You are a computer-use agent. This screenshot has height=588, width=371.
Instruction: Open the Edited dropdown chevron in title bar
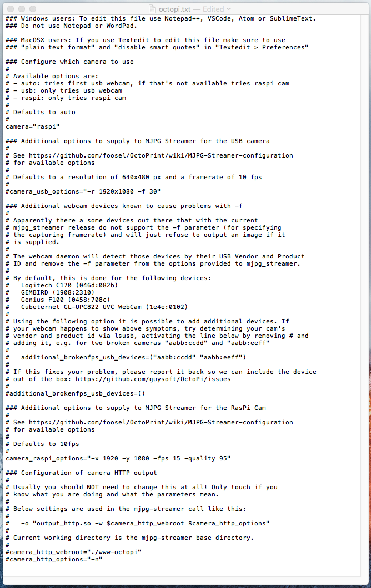click(229, 9)
